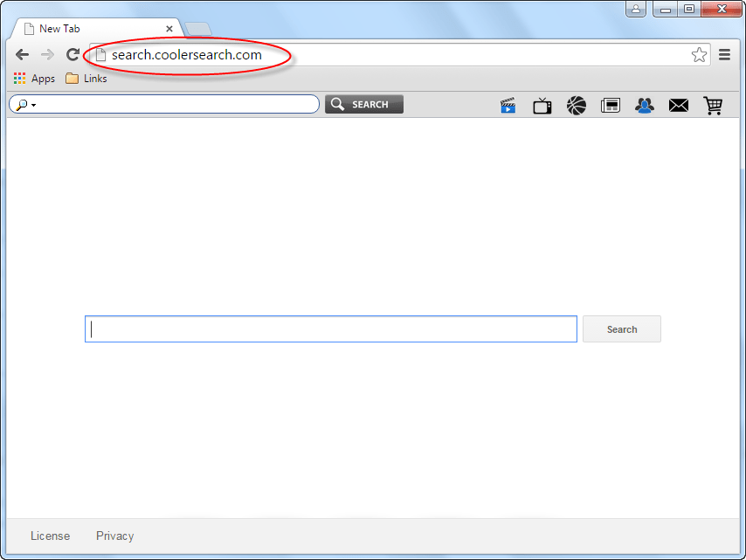Open the TV toolbar icon
Viewport: 746px width, 560px height.
542,105
